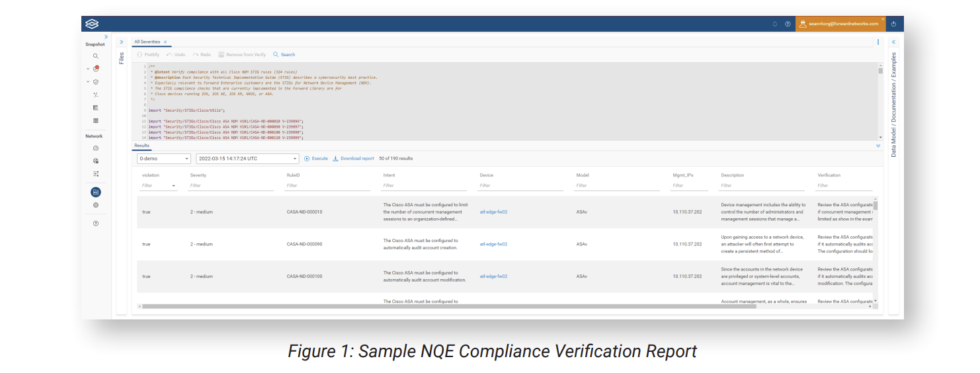Open the snapshot timestamp dropdown
Image resolution: width=980 pixels, height=373 pixels.
point(247,159)
